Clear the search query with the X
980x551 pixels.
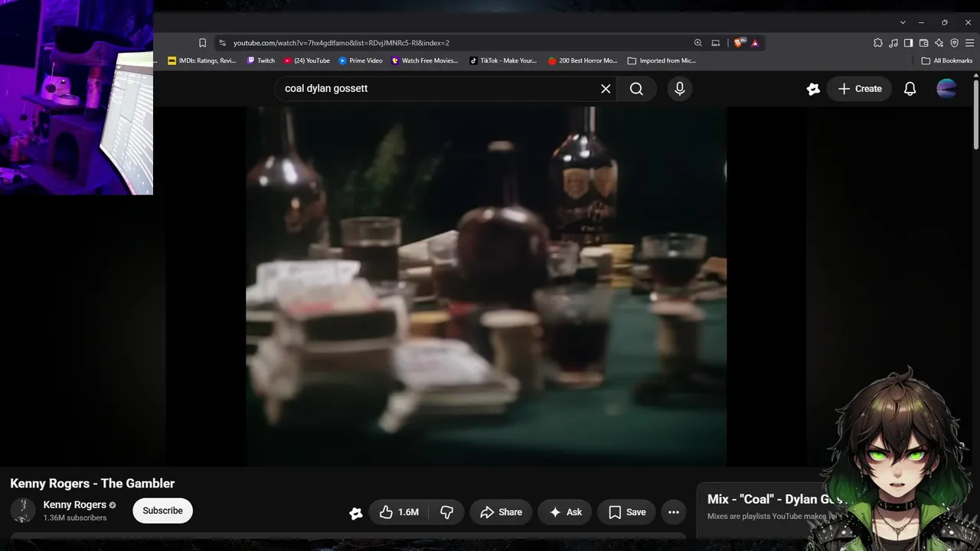[x=606, y=89]
